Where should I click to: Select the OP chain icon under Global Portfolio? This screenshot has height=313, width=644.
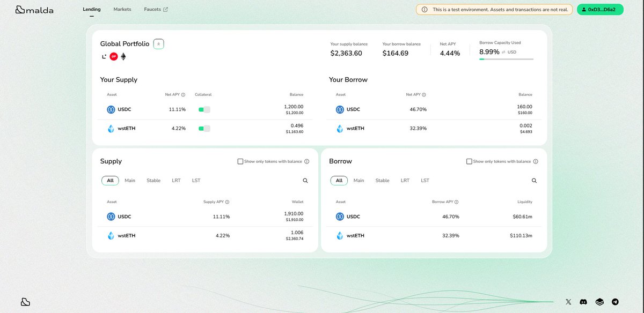pos(113,56)
